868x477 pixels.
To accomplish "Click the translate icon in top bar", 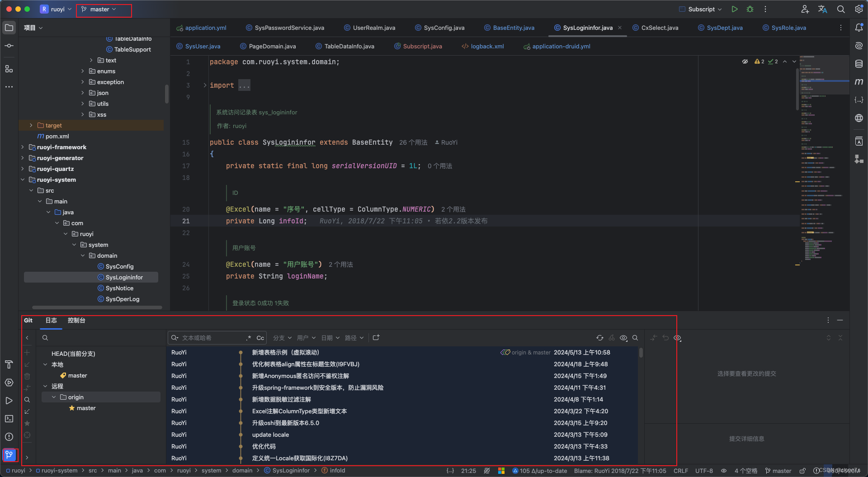I will click(x=823, y=9).
